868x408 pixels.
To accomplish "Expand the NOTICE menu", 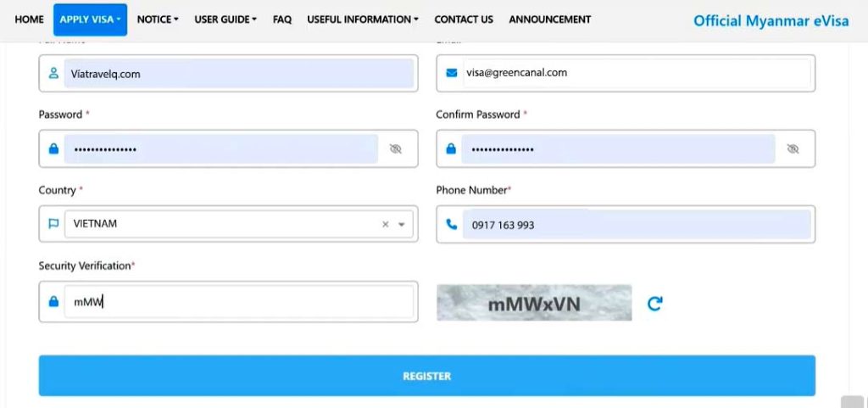I will click(x=158, y=20).
